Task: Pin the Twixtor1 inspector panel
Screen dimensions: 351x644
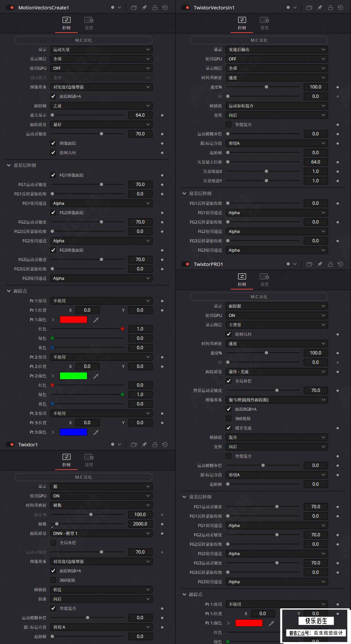Action: 144,444
